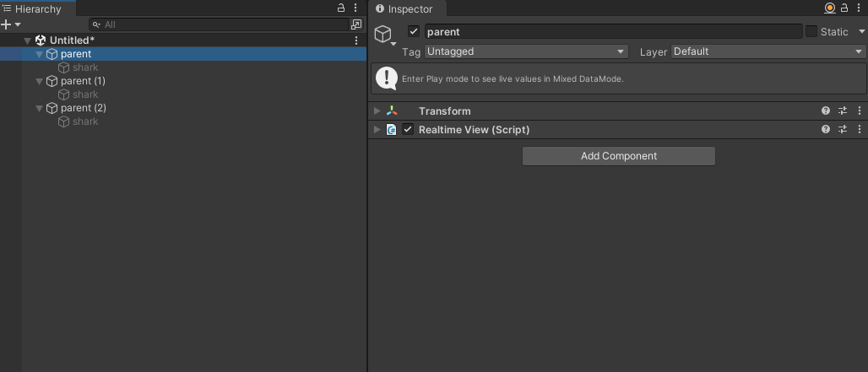
Task: Click the Transform axes icon
Action: pyautogui.click(x=392, y=111)
